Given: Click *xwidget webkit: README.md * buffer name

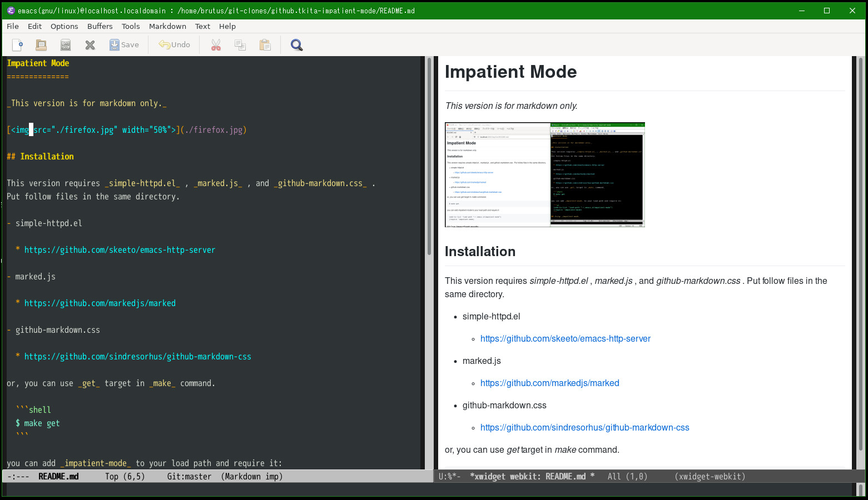Looking at the screenshot, I should pos(532,477).
